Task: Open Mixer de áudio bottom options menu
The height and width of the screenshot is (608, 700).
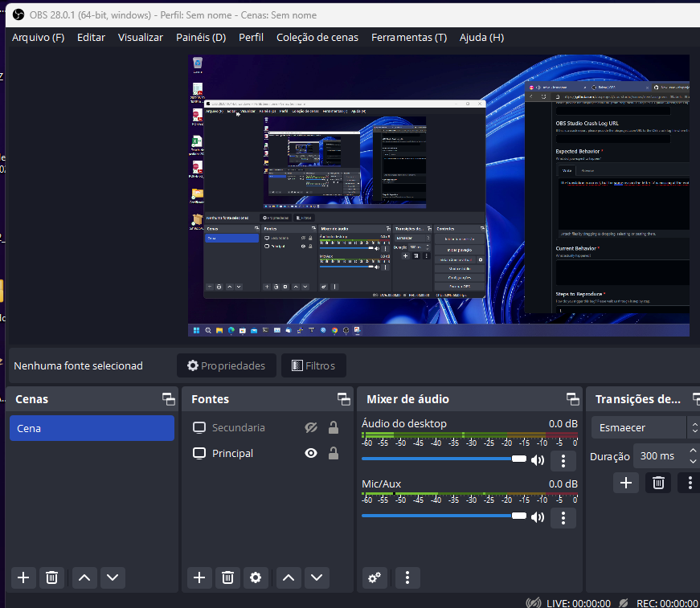Action: [407, 577]
